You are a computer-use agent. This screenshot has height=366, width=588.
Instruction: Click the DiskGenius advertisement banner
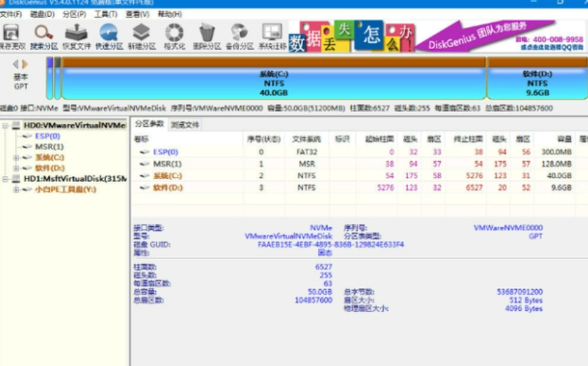click(x=438, y=36)
